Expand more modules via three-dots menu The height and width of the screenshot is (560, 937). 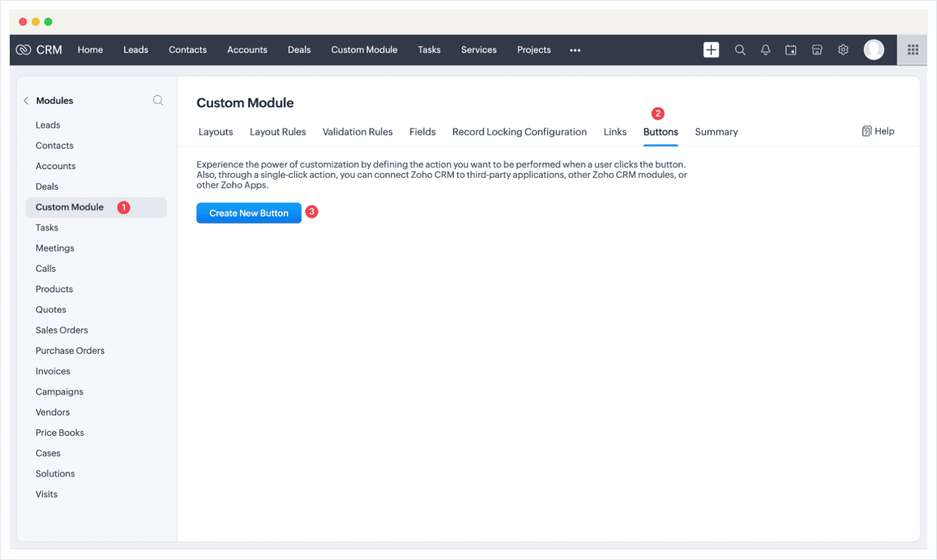pos(575,50)
